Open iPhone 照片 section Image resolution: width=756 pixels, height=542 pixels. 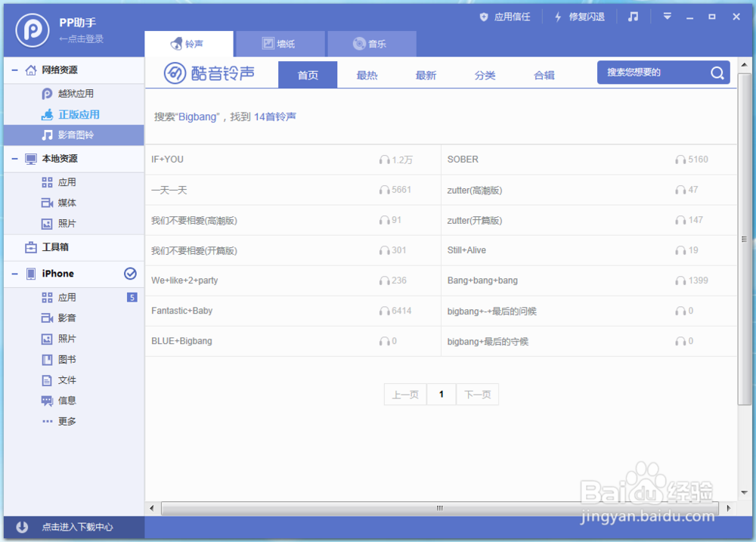pyautogui.click(x=74, y=339)
